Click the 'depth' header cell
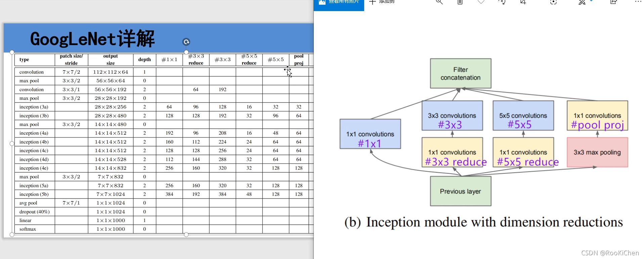The height and width of the screenshot is (259, 644). click(x=144, y=59)
